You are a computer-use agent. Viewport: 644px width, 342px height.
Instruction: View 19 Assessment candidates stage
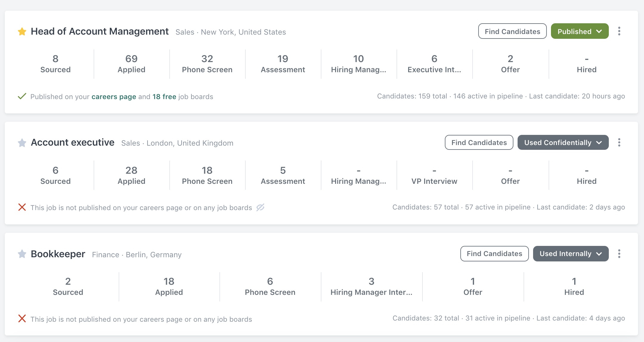(x=283, y=64)
